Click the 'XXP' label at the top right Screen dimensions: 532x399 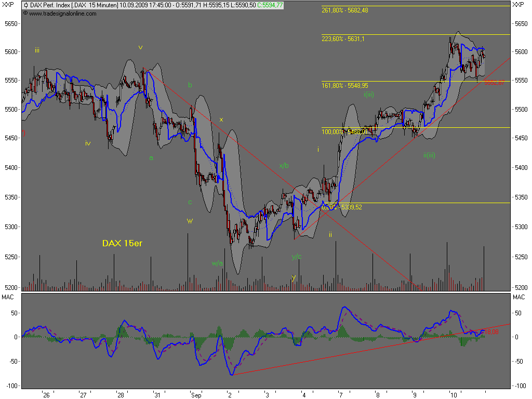point(518,4)
